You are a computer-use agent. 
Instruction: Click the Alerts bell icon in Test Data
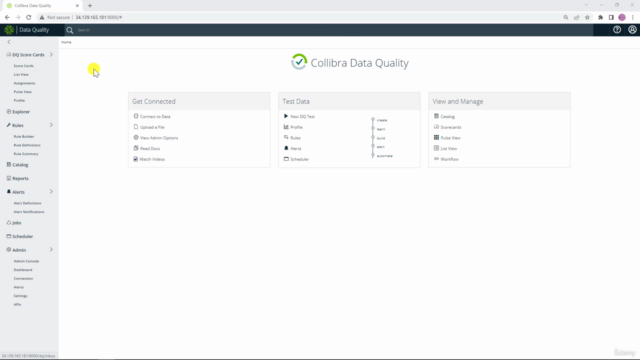click(x=286, y=148)
